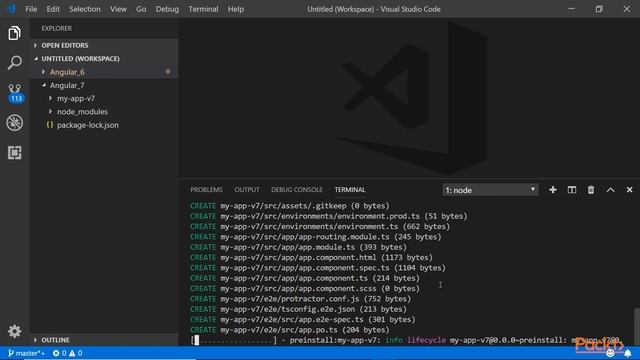Open the Terminal menu
Viewport: 640px width, 360px height.
[x=203, y=9]
